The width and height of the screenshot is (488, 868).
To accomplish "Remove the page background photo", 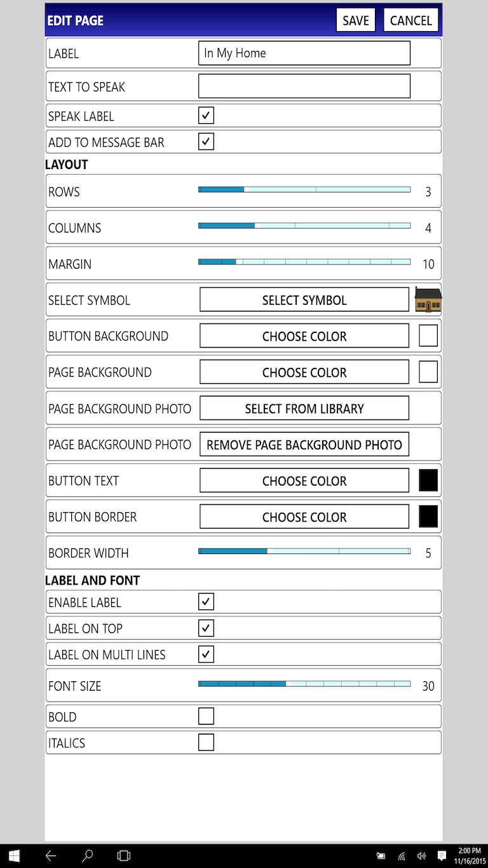I will coord(304,445).
